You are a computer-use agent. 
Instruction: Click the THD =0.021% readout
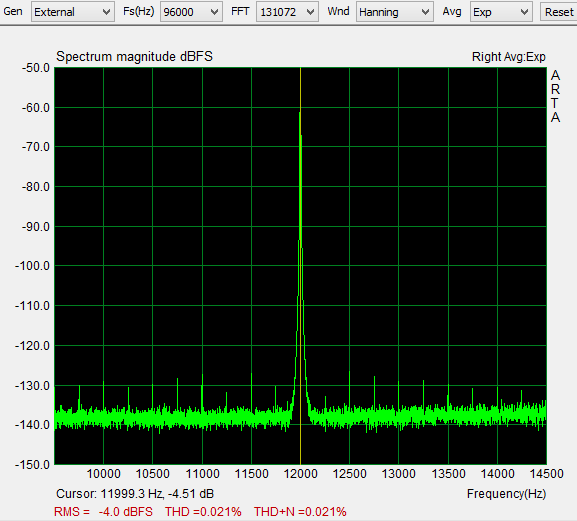tap(203, 512)
